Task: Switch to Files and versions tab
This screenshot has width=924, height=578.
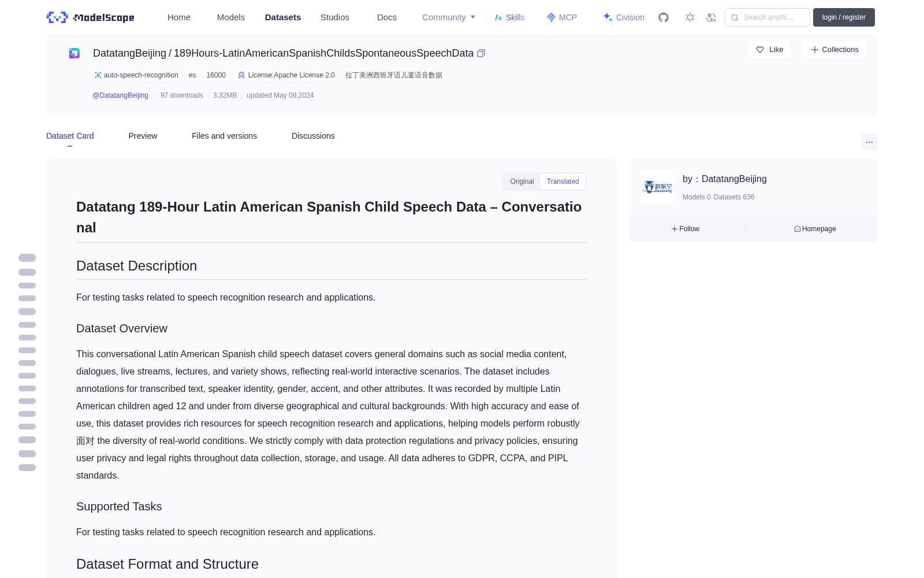Action: click(x=224, y=136)
